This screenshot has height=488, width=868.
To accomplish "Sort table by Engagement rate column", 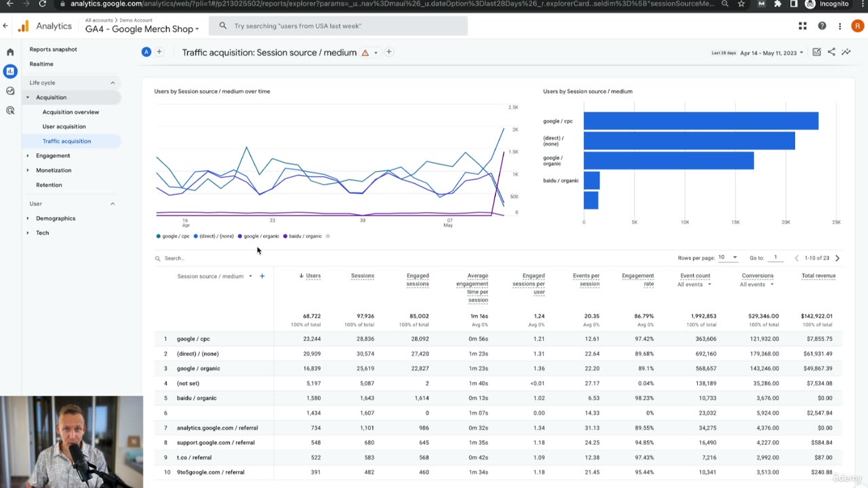I will pos(637,280).
